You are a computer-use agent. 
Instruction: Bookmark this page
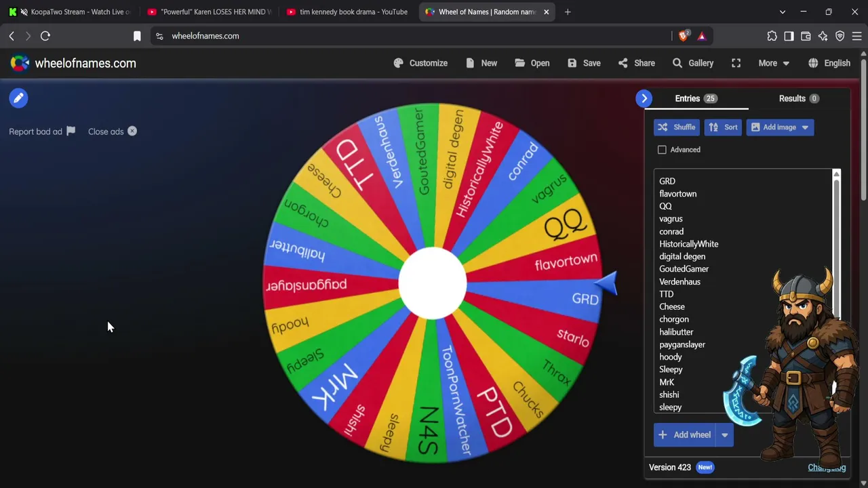137,36
